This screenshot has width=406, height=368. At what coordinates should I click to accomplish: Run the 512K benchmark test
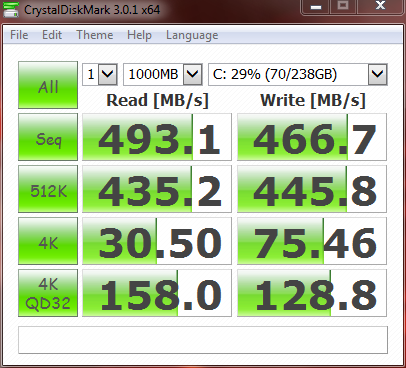point(48,189)
